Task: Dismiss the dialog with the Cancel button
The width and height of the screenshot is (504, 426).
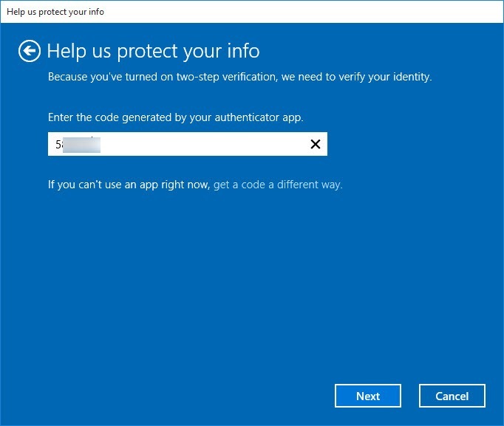Action: coord(452,396)
